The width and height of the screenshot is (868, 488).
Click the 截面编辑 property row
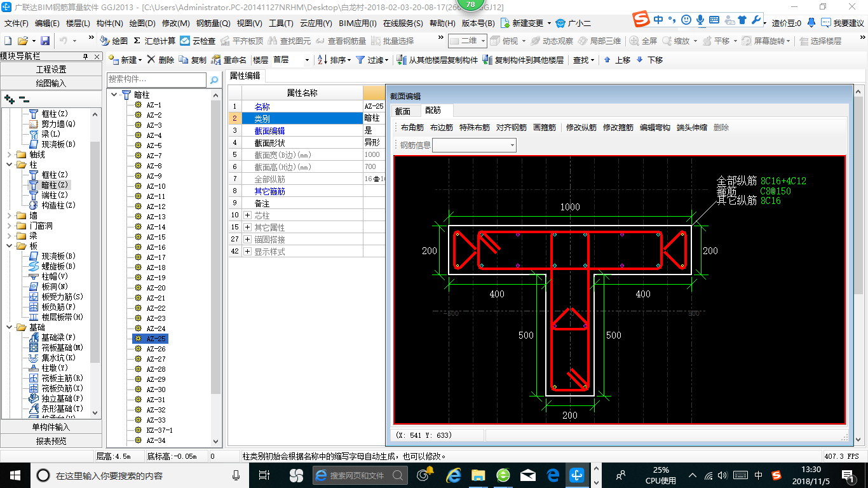click(307, 130)
